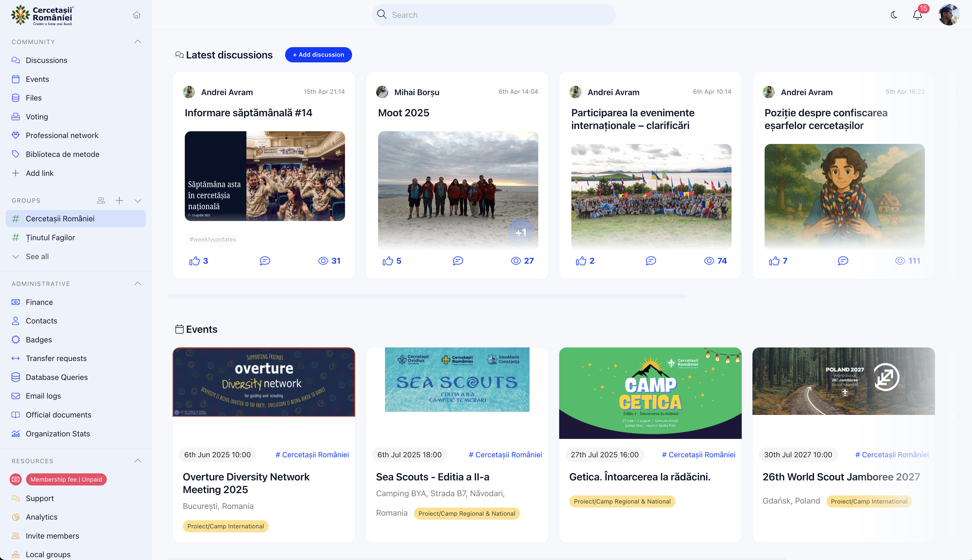Like the Moot 2025 discussion
Viewport: 972px width, 560px height.
388,261
